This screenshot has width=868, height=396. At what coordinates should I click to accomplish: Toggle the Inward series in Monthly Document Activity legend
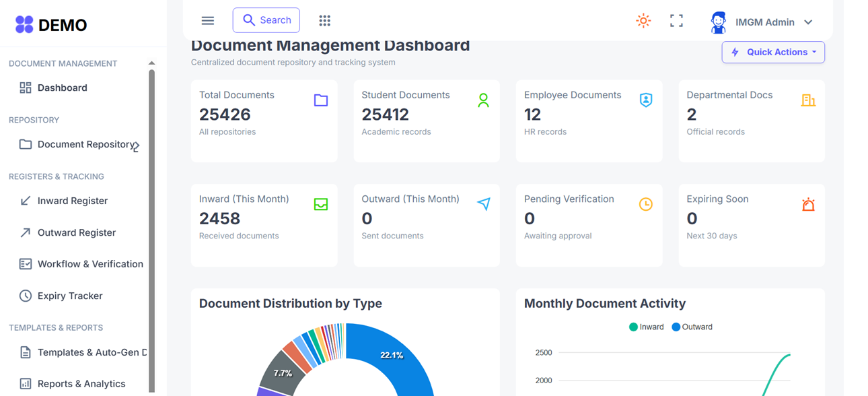[646, 327]
